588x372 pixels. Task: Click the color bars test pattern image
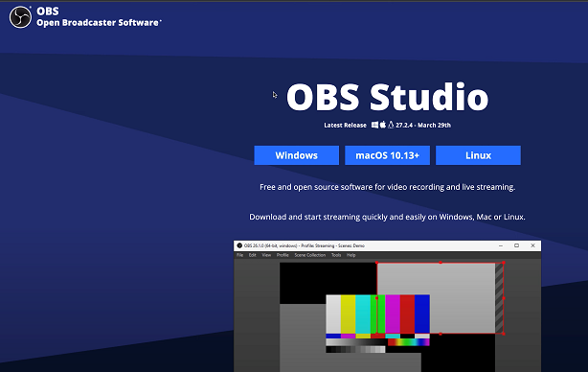377,323
